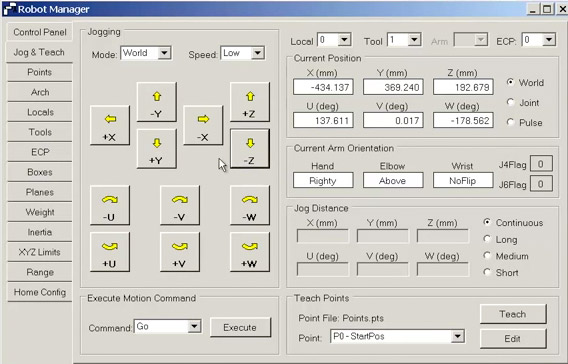Jog upward with the +Z button

pyautogui.click(x=250, y=102)
